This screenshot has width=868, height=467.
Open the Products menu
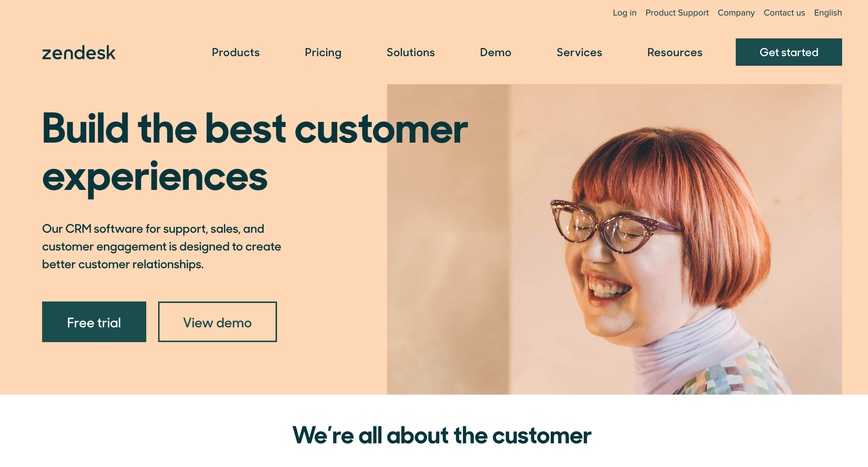coord(236,52)
